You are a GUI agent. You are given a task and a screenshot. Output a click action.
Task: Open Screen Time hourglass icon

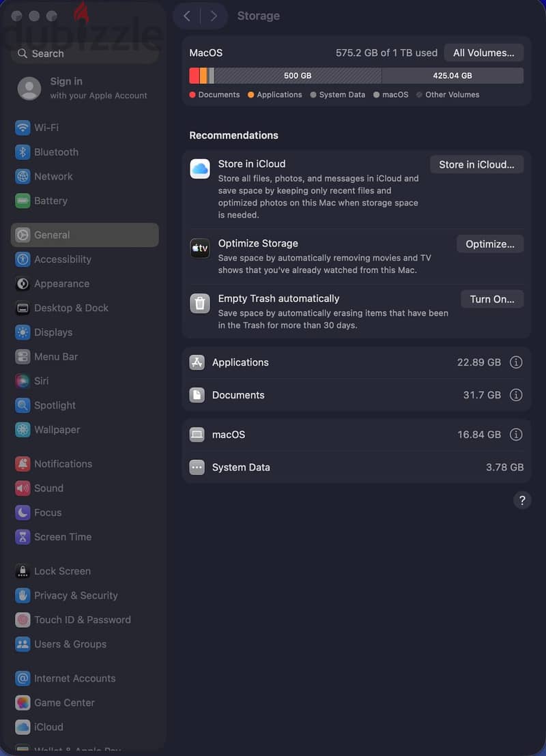point(23,536)
